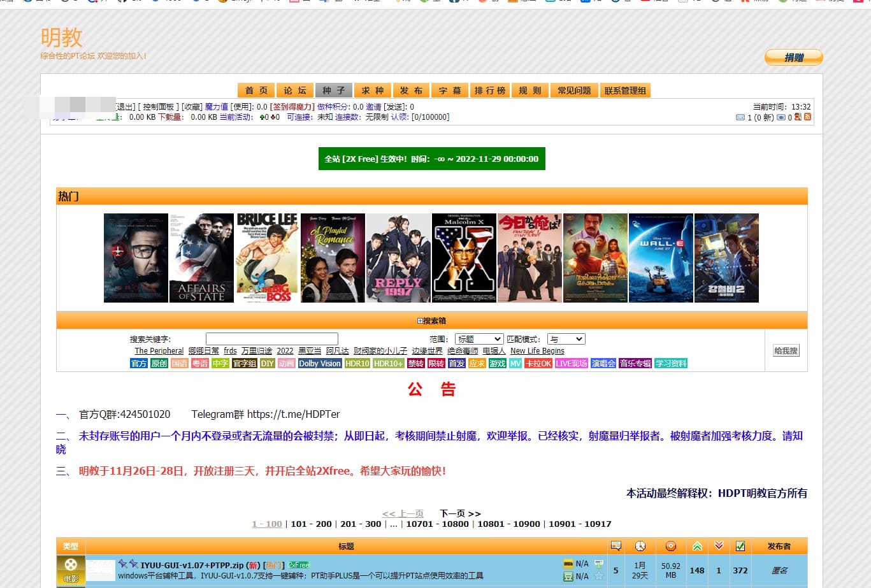Click the 认领 link
Screen dimensions: 871x588
pyautogui.click(x=399, y=117)
